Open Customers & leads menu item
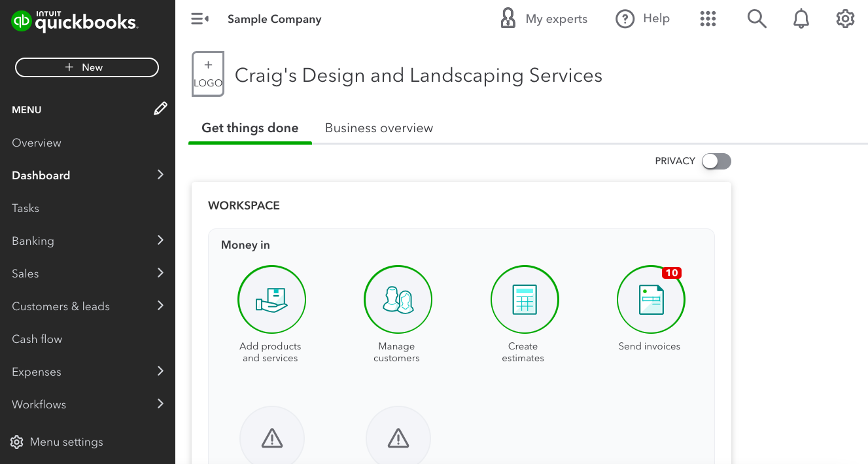868x464 pixels. pos(61,306)
